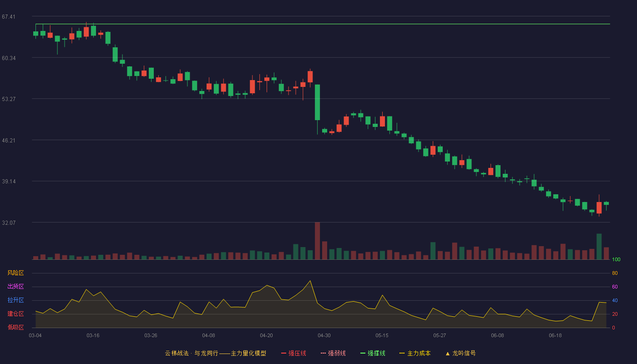Screen dimensions: 637x364
Task: Click the 出货区 zone label
Action: (x=15, y=287)
